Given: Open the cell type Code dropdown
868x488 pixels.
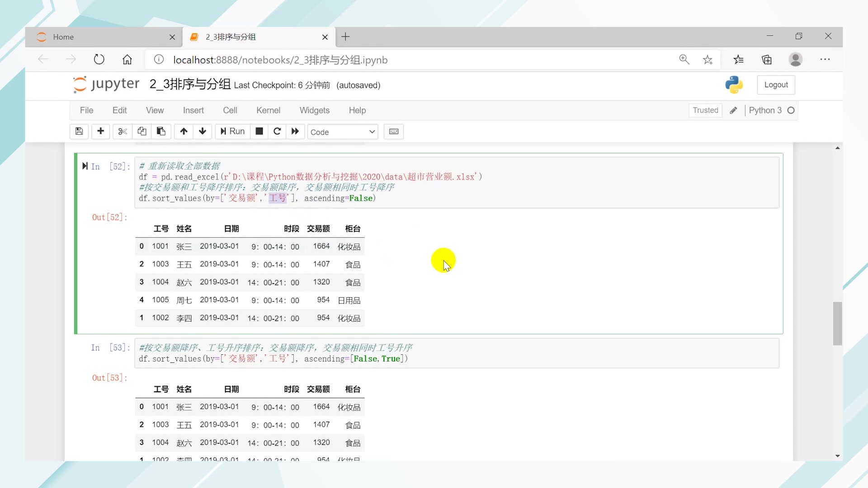Looking at the screenshot, I should 343,132.
